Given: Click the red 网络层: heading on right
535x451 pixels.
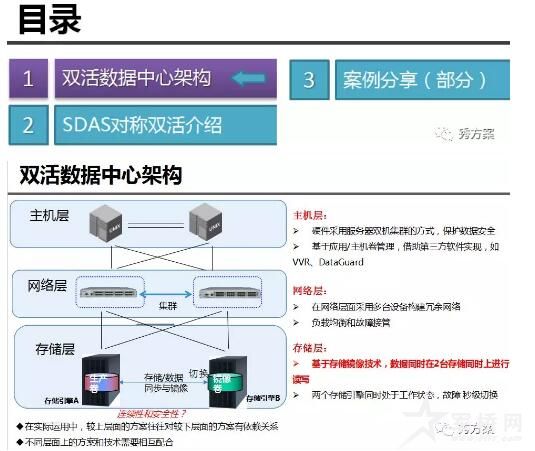Looking at the screenshot, I should click(310, 291).
